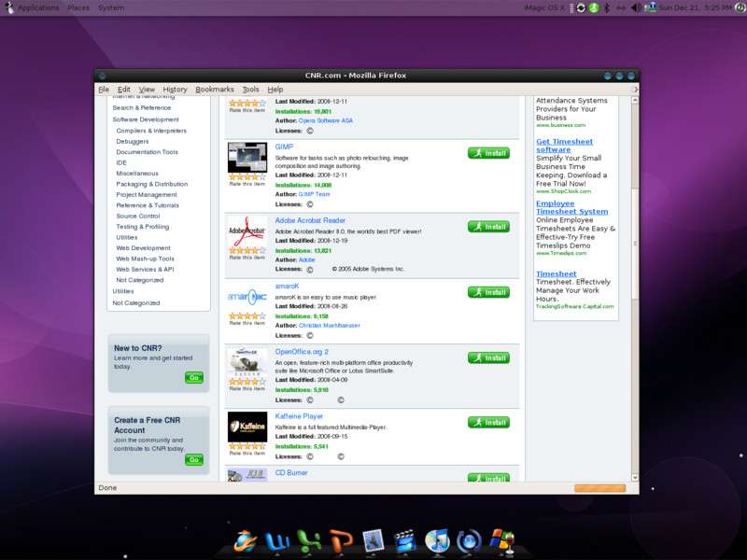Expand the Web Development category

[147, 247]
